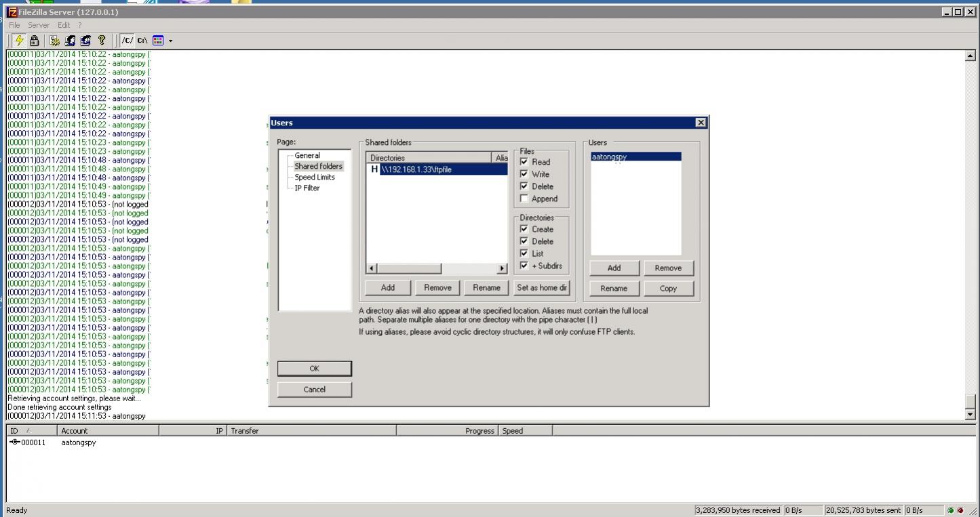The height and width of the screenshot is (517, 980).
Task: Click the directories list horizontal scrollbar thumb
Action: 409,268
